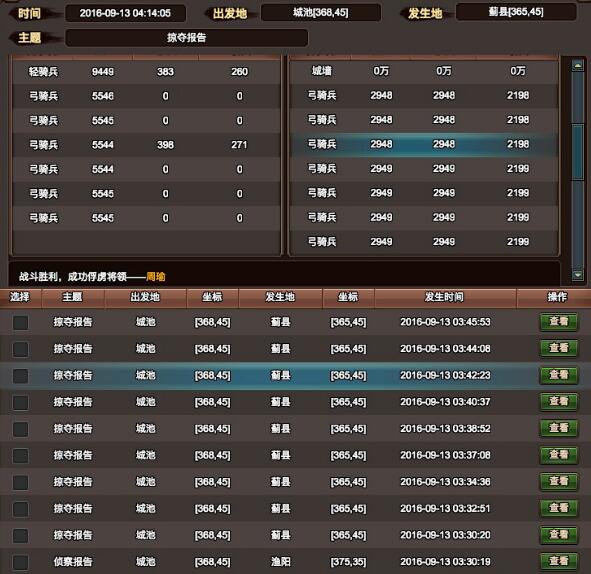Tick checkbox for the 03:40:37 report

click(x=20, y=403)
